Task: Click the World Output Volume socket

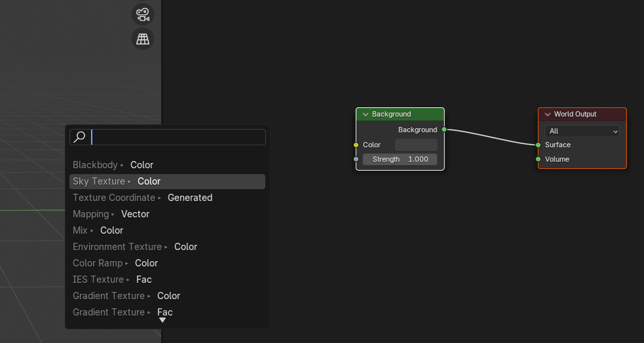Action: tap(539, 159)
